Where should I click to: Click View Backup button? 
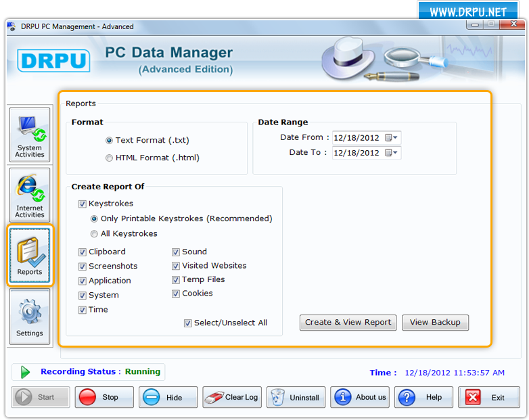tap(435, 323)
